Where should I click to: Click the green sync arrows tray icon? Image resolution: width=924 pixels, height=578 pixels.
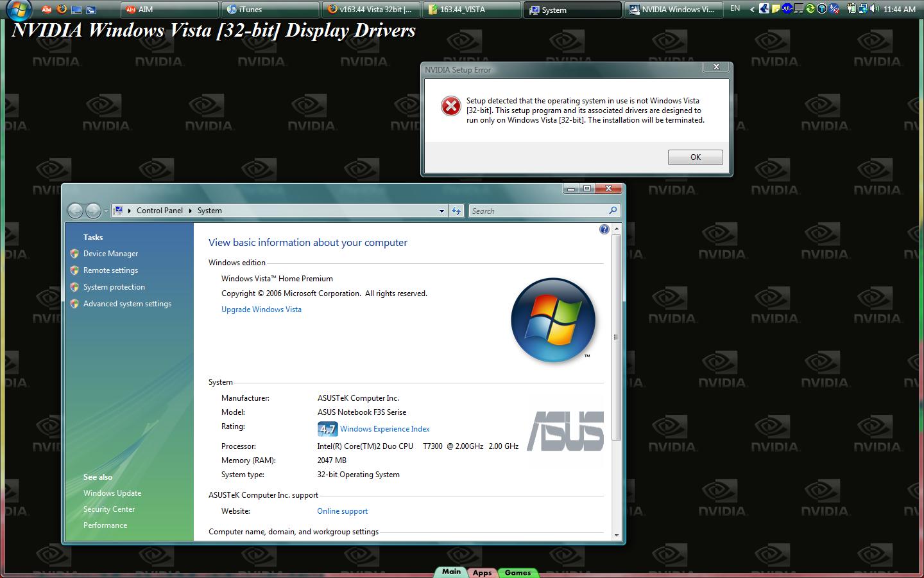tap(810, 9)
